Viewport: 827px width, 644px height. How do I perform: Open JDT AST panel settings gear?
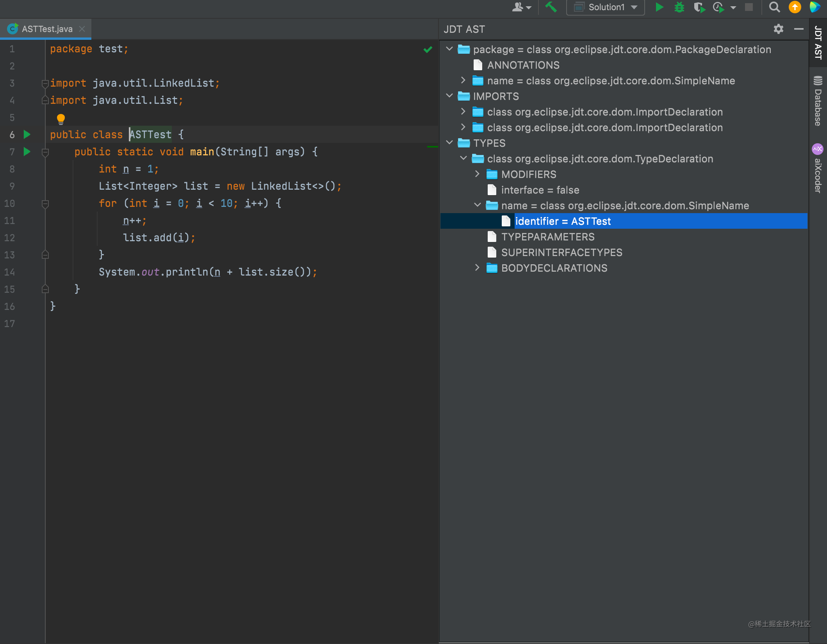(x=778, y=29)
